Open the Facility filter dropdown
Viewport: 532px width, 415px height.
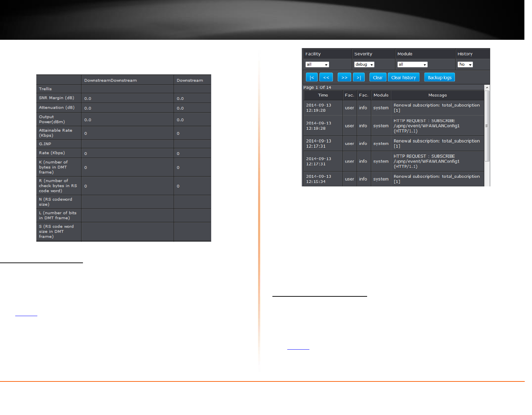(317, 64)
